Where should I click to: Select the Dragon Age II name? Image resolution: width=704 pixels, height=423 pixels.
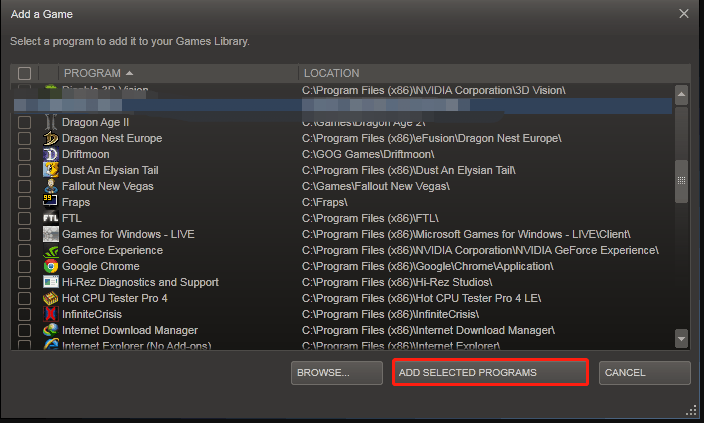click(x=95, y=122)
